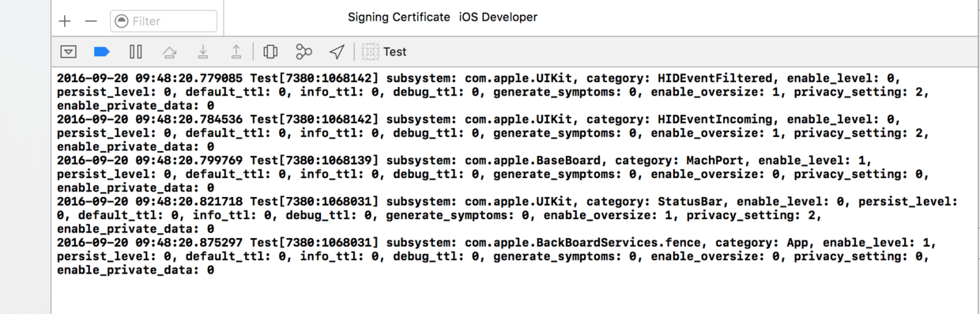Click the plus add button
This screenshot has height=314, width=980.
click(66, 21)
